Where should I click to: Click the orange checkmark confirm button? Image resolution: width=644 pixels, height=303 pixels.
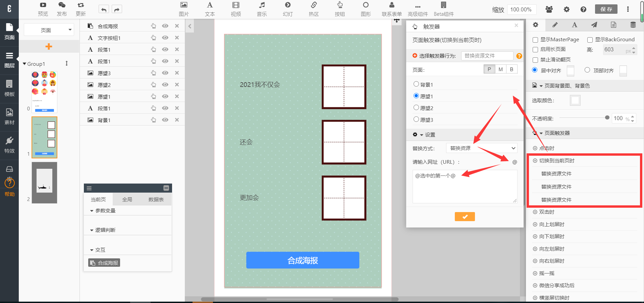click(x=465, y=217)
